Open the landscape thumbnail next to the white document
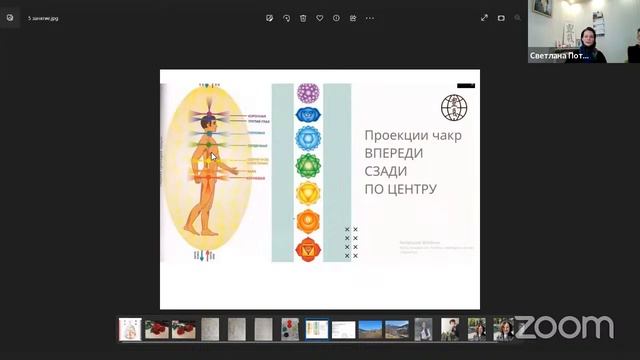This screenshot has height=360, width=640. pyautogui.click(x=370, y=329)
